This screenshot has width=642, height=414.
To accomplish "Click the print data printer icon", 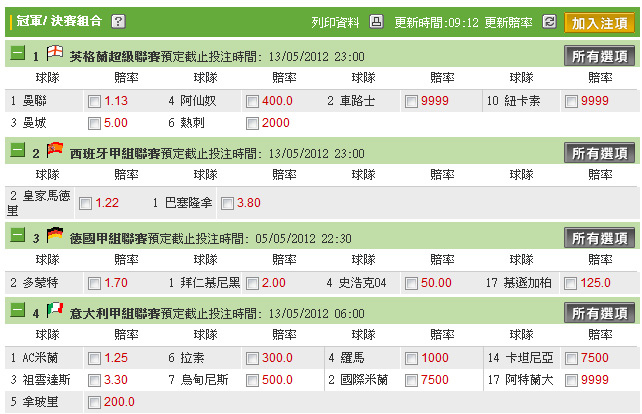I will 376,21.
